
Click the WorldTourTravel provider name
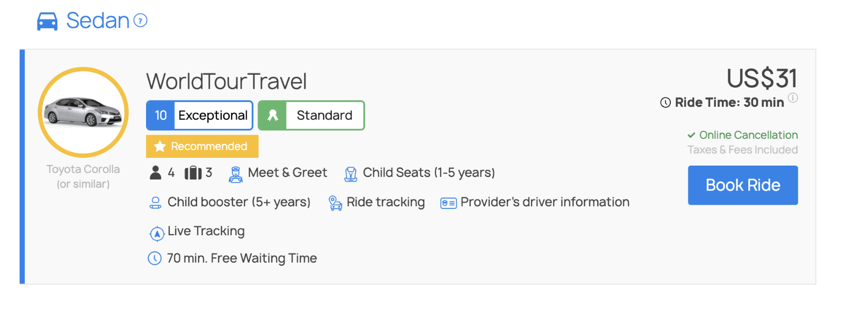[x=227, y=81]
